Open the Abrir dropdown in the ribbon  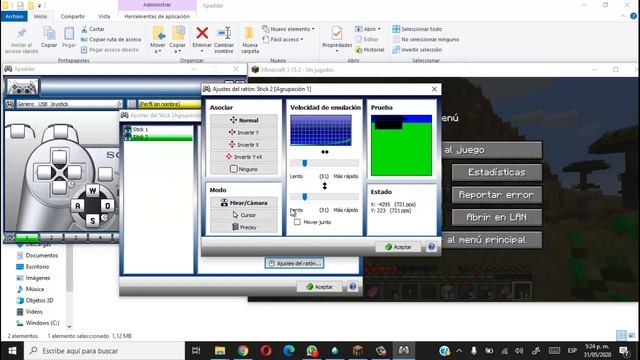368,29
